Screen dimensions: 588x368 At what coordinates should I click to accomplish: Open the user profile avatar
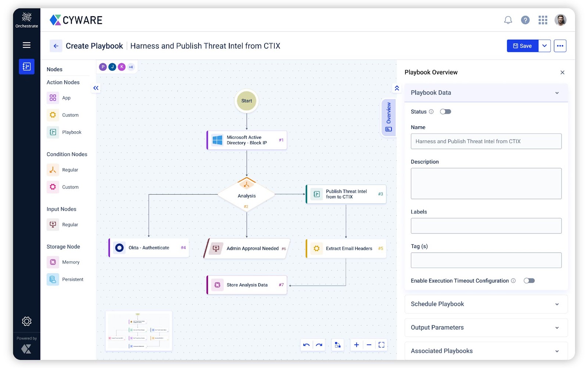click(x=560, y=20)
